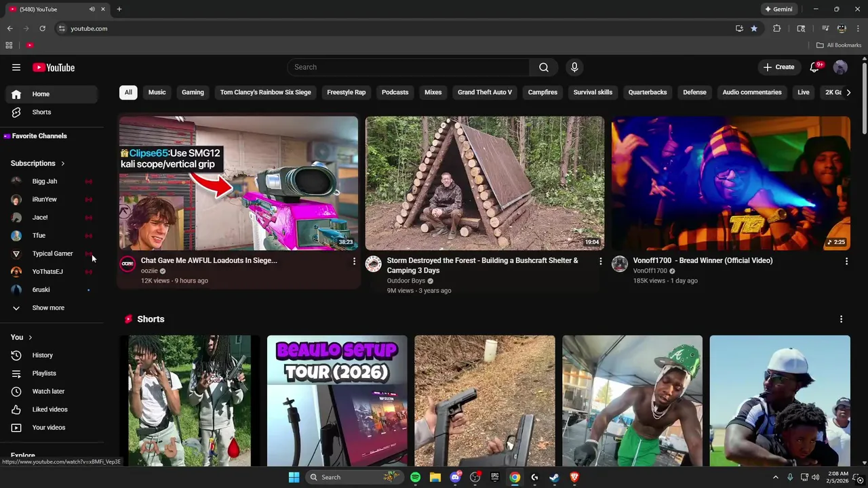Select the Grand Theft Auto V chip
The height and width of the screenshot is (488, 868).
pyautogui.click(x=485, y=92)
